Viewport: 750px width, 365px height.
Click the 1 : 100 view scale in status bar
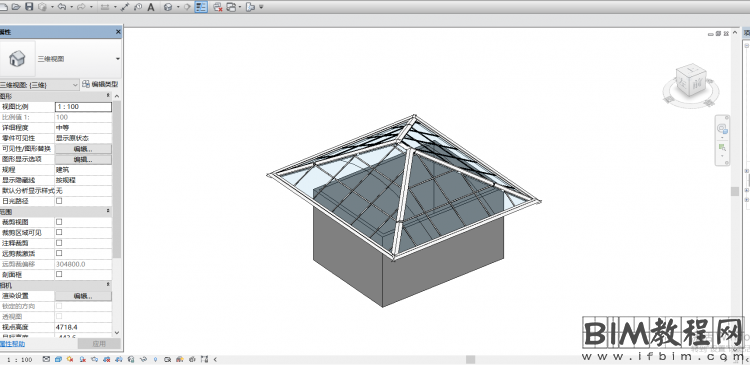[20, 359]
